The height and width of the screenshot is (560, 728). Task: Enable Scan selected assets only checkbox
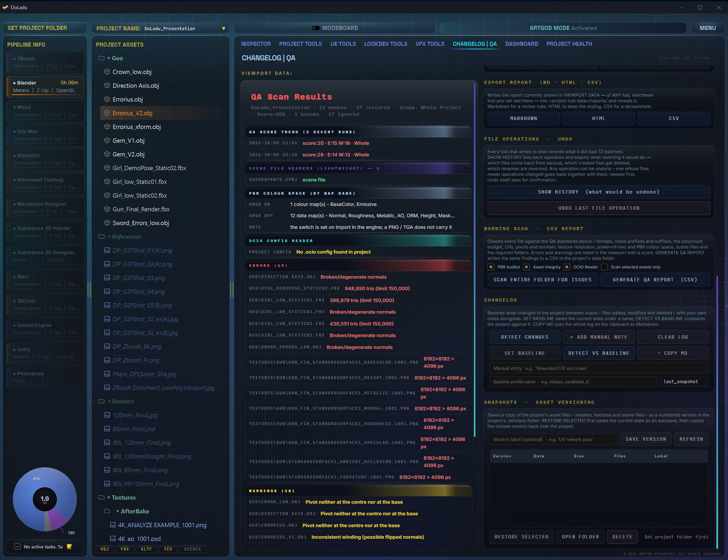(604, 267)
